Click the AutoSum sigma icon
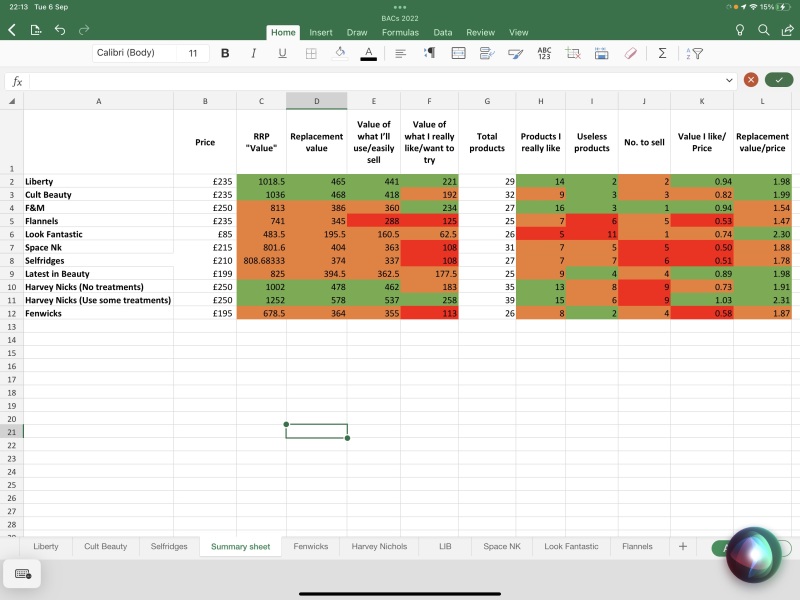800x600 pixels. coord(662,53)
